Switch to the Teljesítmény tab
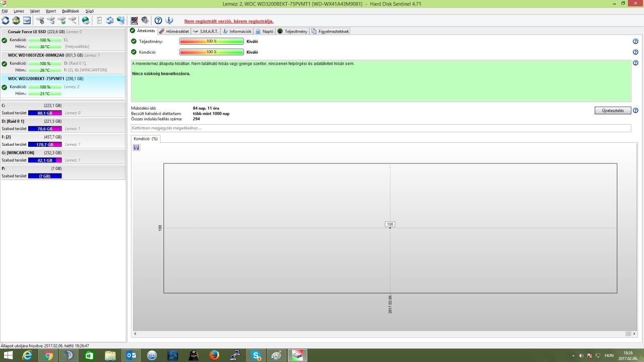The width and height of the screenshot is (644, 362). (292, 31)
